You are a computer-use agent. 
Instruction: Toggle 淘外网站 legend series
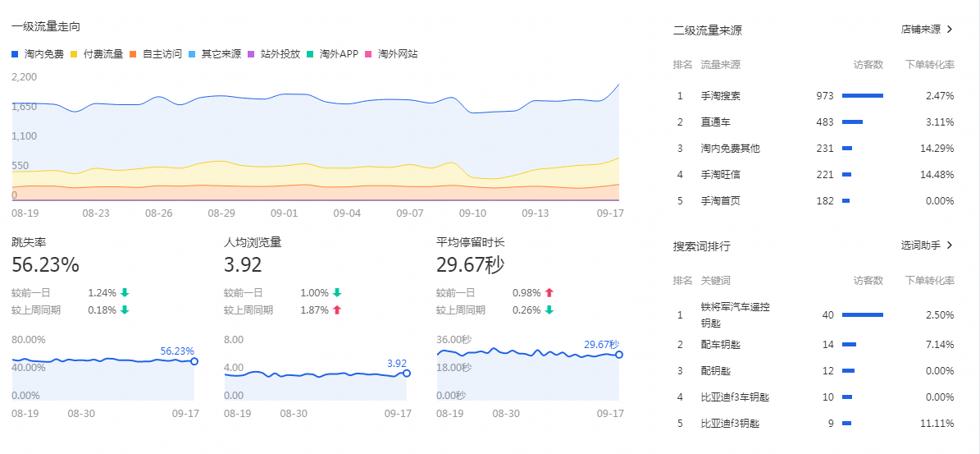(391, 54)
